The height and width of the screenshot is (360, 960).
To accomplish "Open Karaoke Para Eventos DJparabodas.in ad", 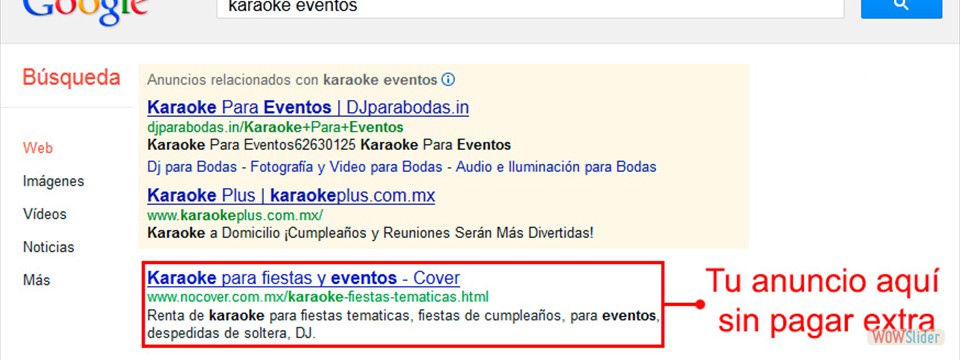I will 308,108.
